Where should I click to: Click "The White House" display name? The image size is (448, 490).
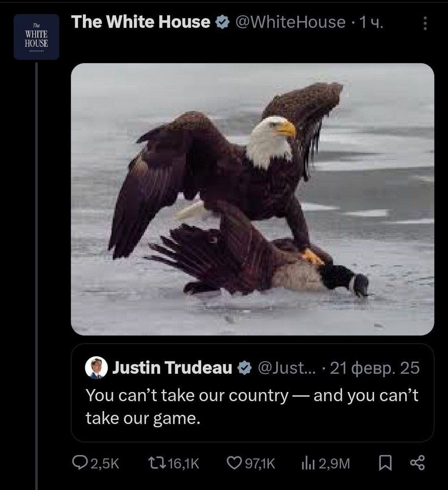141,22
